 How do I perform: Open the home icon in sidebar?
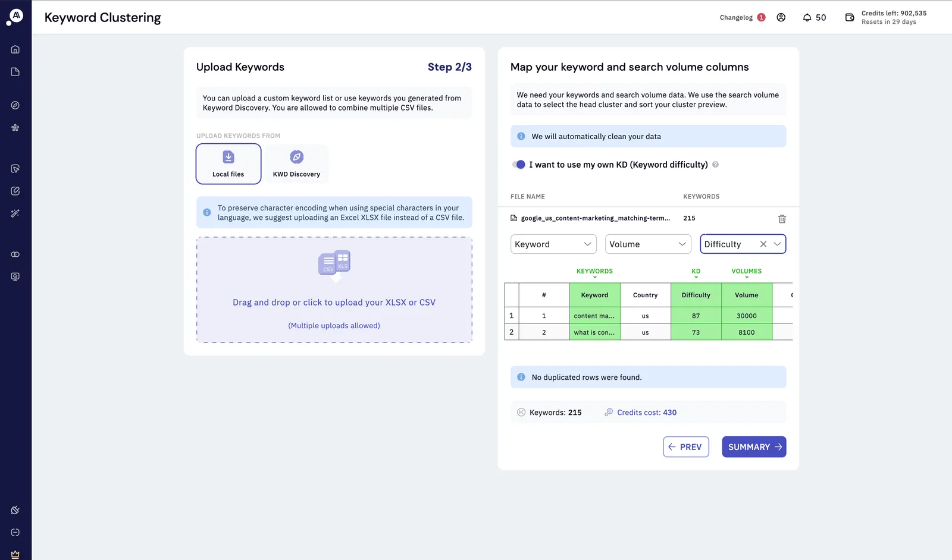(15, 49)
